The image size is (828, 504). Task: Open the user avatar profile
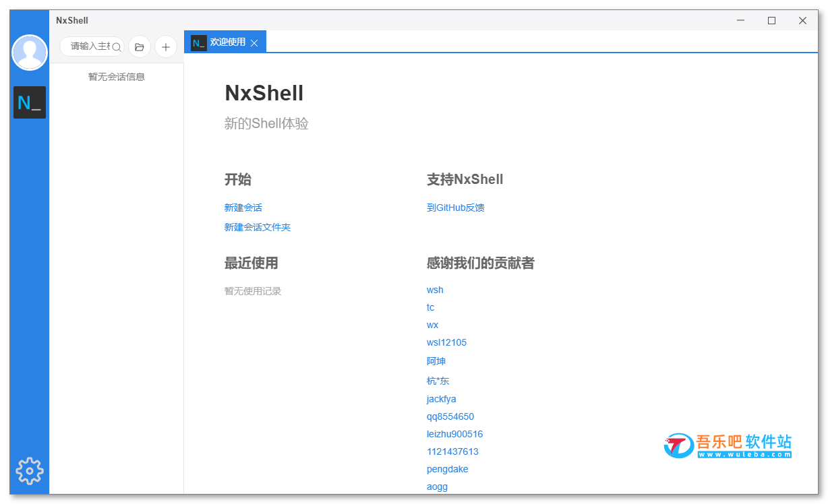pos(30,53)
